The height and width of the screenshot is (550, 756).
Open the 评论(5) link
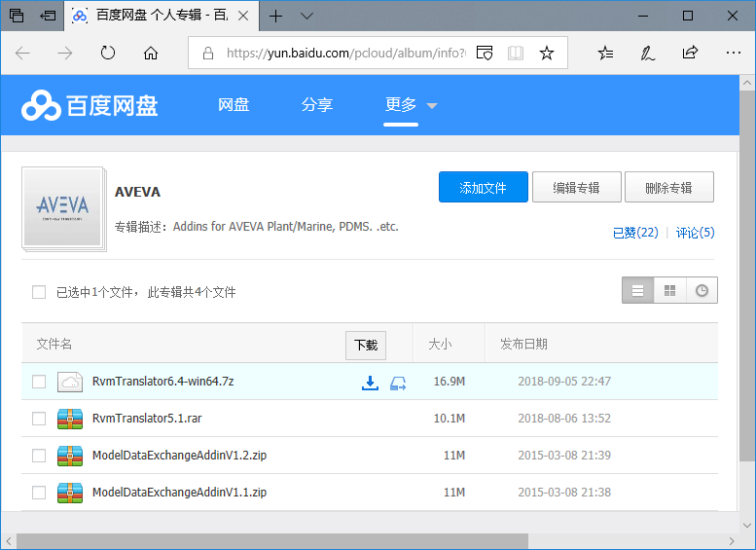point(695,233)
